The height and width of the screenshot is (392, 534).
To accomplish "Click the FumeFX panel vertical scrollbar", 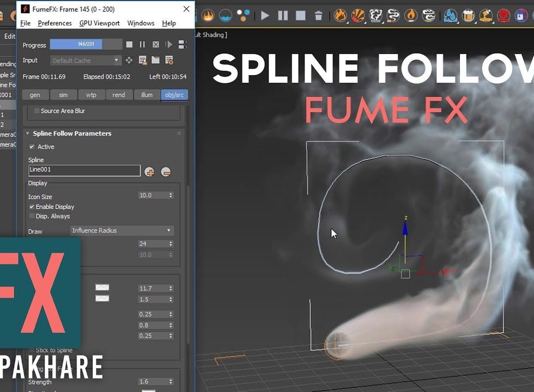I will point(188,264).
